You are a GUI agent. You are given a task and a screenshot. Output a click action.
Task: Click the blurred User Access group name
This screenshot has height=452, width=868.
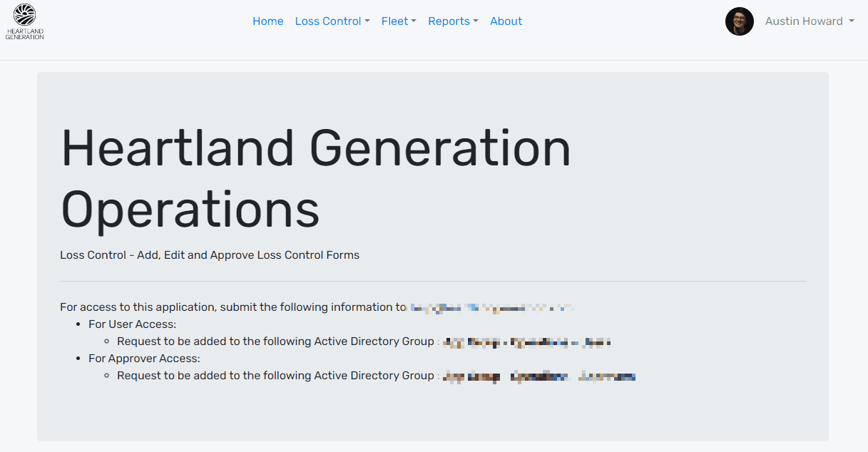coord(526,342)
